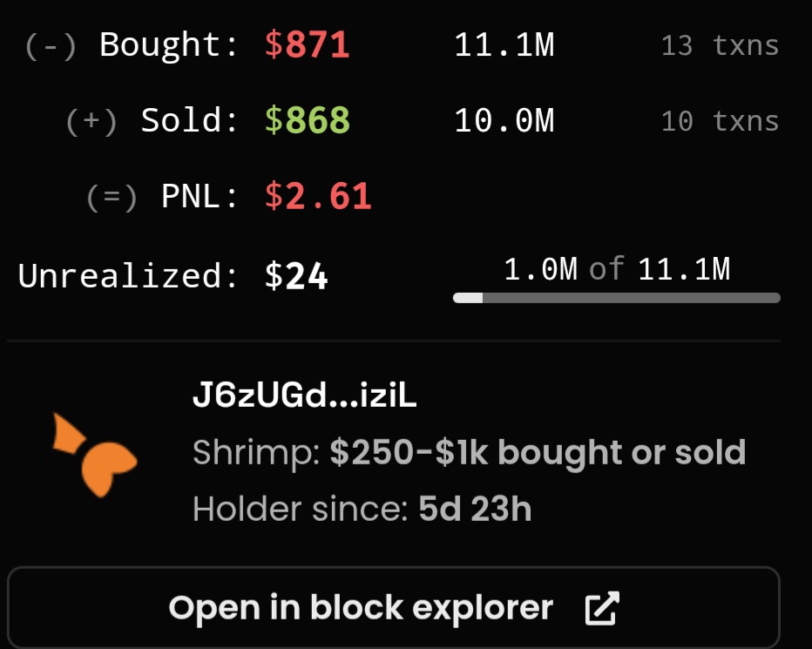The image size is (812, 649).
Task: Click the Unrealized label
Action: tap(128, 275)
